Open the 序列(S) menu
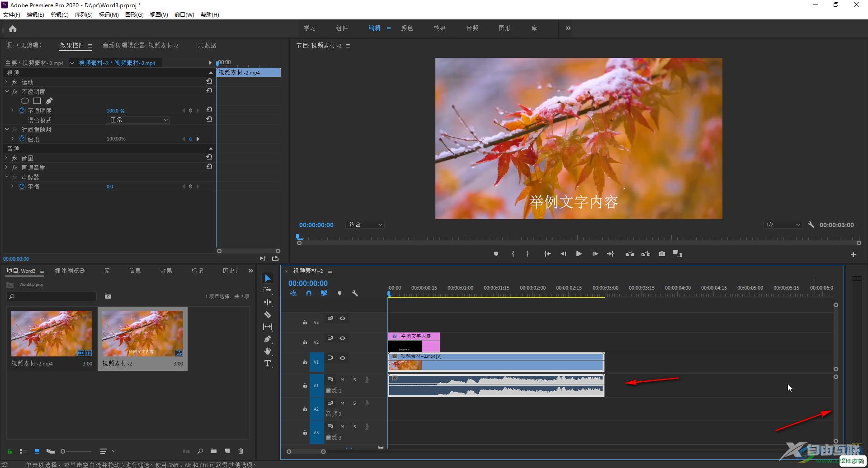The width and height of the screenshot is (868, 468). (84, 14)
